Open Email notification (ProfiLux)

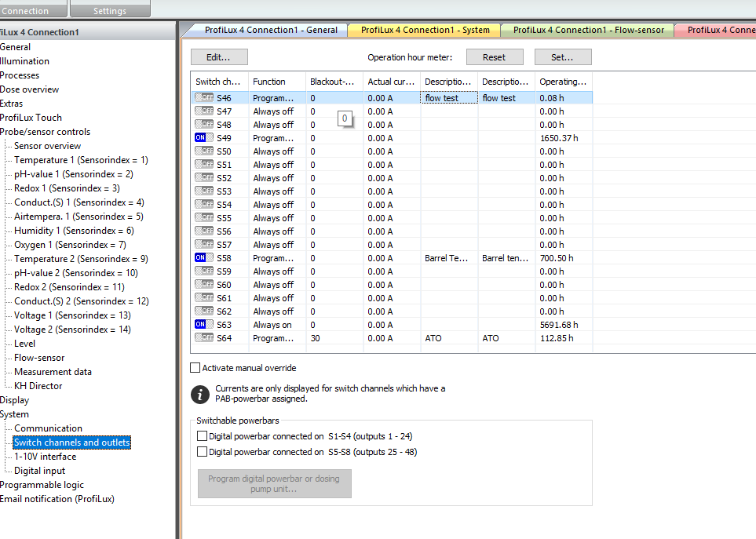[x=57, y=498]
